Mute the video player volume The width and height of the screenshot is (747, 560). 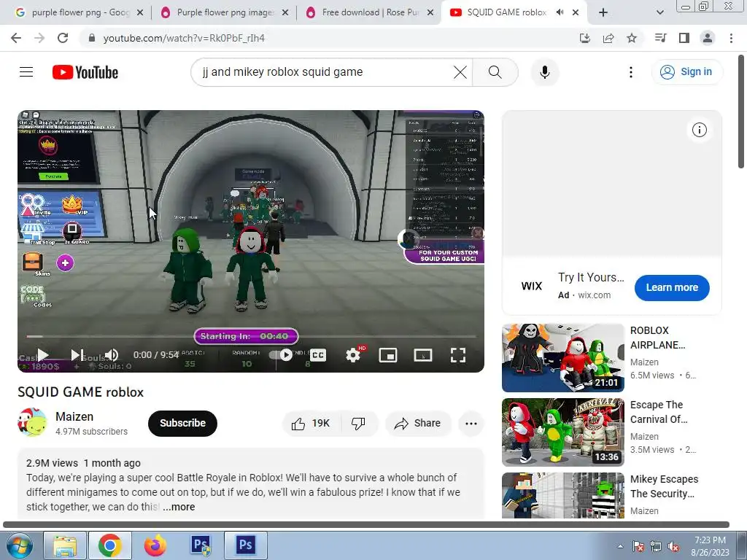pos(112,355)
